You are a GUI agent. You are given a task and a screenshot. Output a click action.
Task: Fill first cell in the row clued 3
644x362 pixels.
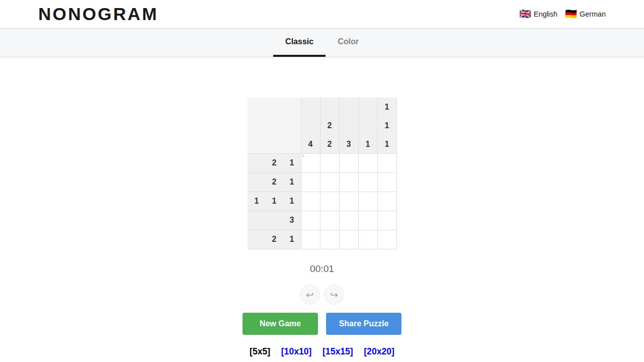[311, 221]
